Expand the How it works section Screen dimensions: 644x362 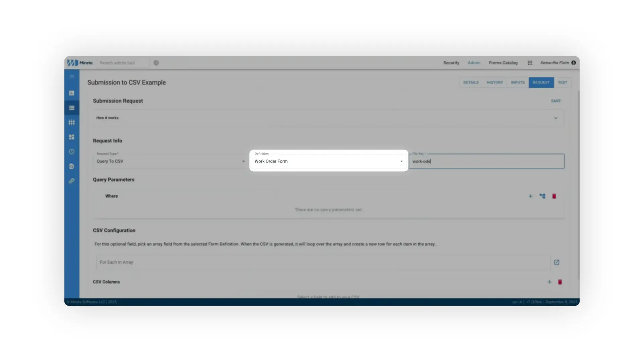[x=556, y=118]
